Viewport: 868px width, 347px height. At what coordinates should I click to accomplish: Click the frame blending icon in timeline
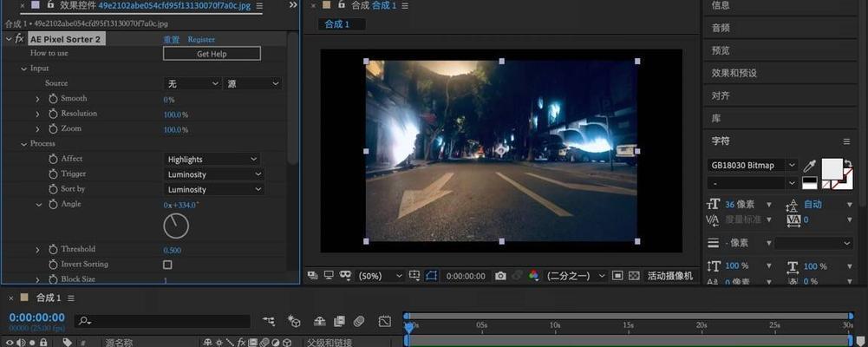pyautogui.click(x=339, y=321)
